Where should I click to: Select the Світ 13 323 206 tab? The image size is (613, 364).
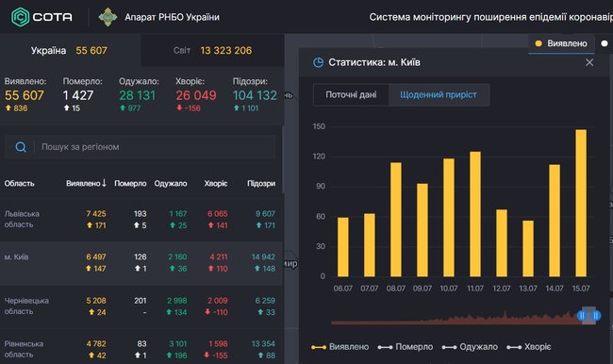tap(212, 50)
